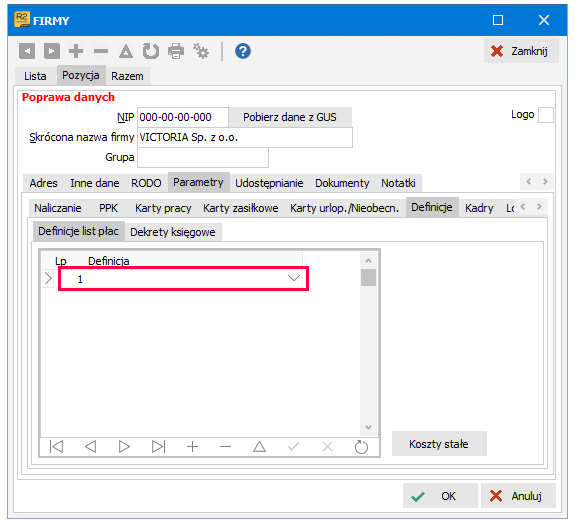Open the Karty pracy tab
This screenshot has height=529, width=579.
(x=163, y=208)
